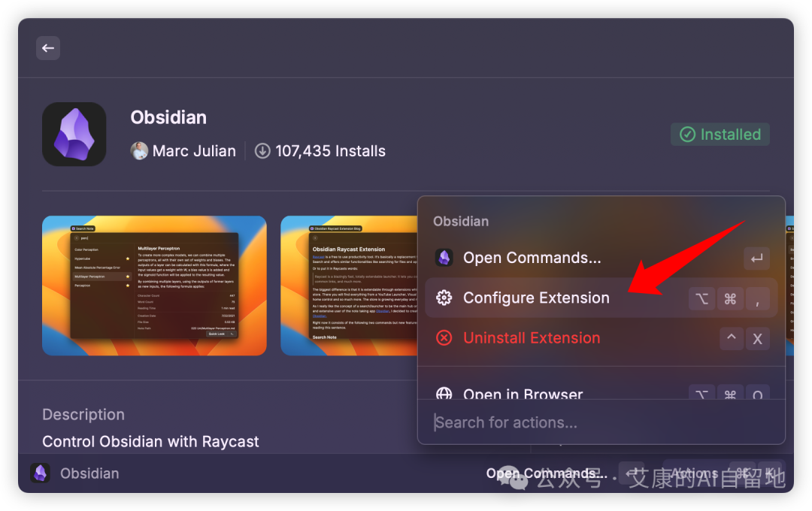This screenshot has height=511, width=812.
Task: Click the large Obsidian extension icon
Action: click(74, 134)
